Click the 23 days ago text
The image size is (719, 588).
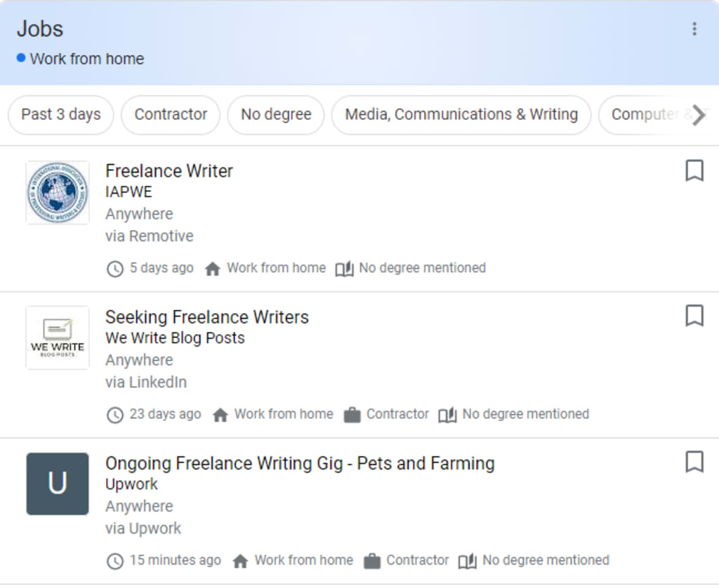coord(165,414)
